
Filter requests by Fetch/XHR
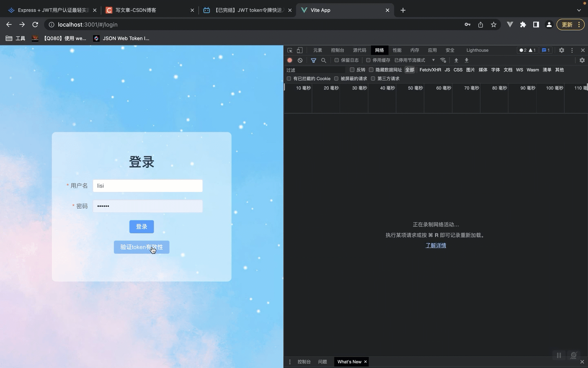[430, 70]
